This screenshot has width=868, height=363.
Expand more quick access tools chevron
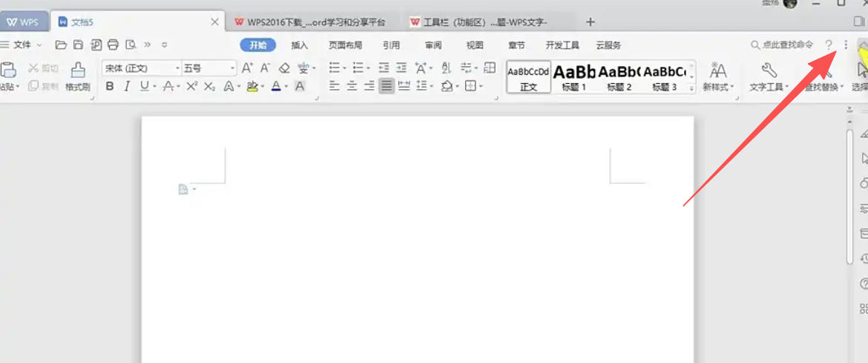(x=147, y=45)
